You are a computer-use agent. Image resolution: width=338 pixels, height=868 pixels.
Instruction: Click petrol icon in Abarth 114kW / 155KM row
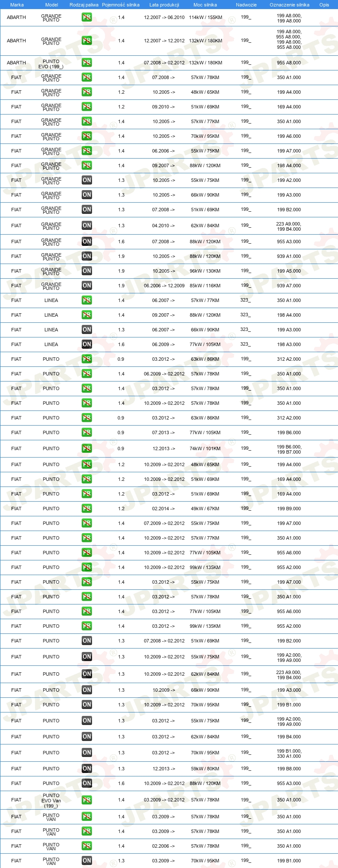(87, 18)
